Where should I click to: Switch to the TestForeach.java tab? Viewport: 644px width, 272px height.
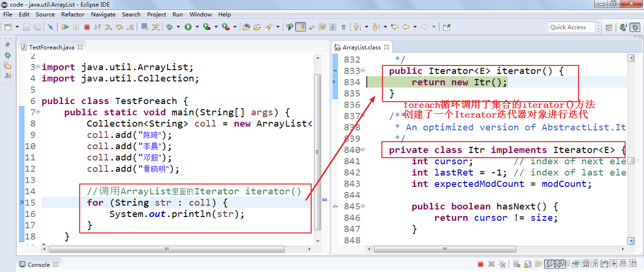click(x=51, y=47)
